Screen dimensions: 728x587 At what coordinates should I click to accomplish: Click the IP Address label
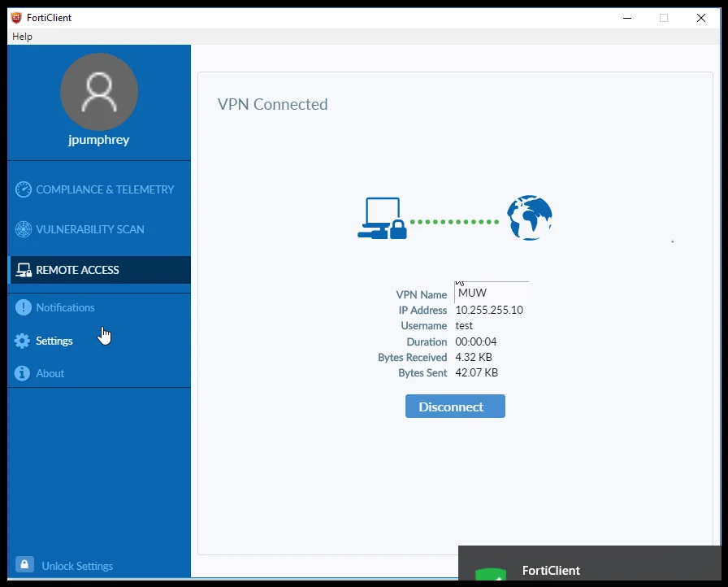point(422,311)
